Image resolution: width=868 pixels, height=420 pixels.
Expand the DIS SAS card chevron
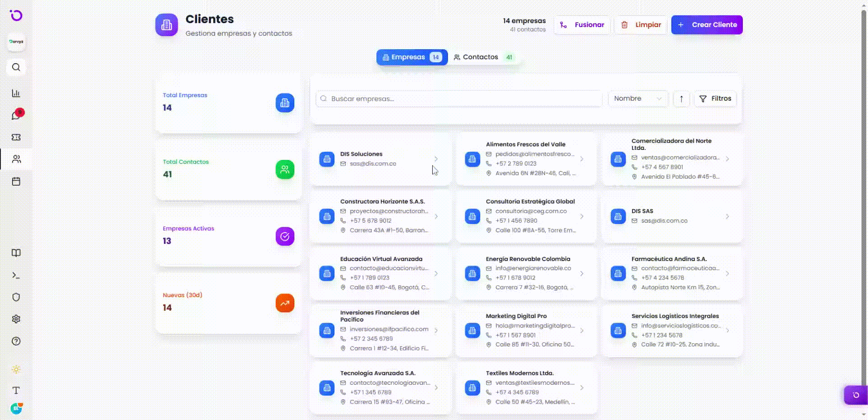(x=727, y=216)
